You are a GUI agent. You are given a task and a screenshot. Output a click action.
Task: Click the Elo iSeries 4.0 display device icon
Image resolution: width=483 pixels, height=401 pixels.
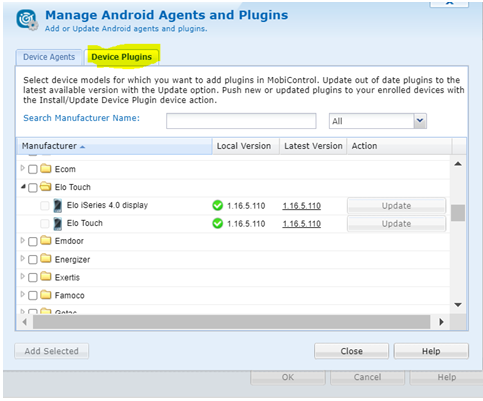pos(58,206)
